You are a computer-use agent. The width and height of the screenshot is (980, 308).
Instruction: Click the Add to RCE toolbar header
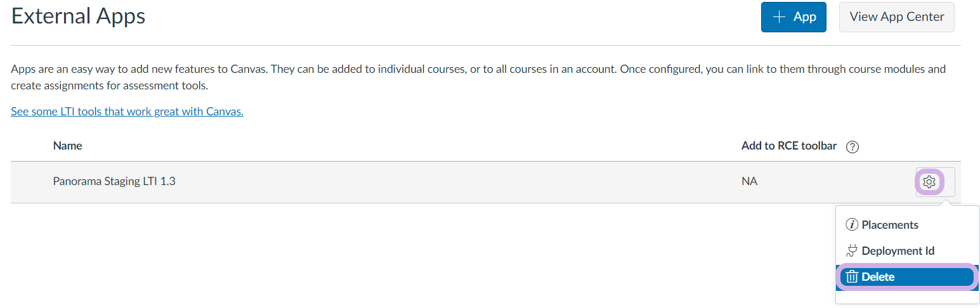coord(788,146)
